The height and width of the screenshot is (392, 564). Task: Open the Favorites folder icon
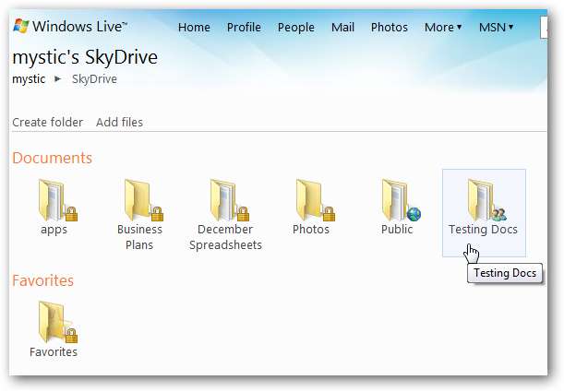[x=57, y=322]
